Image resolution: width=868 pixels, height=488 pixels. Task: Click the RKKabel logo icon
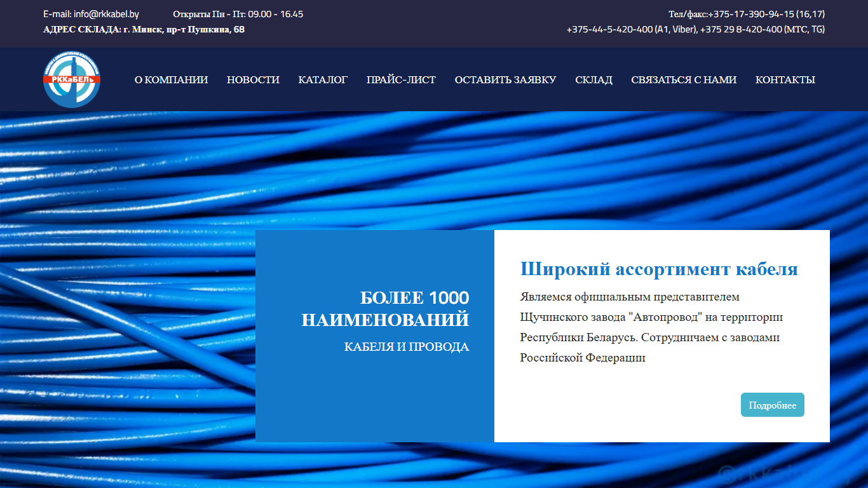(x=72, y=79)
